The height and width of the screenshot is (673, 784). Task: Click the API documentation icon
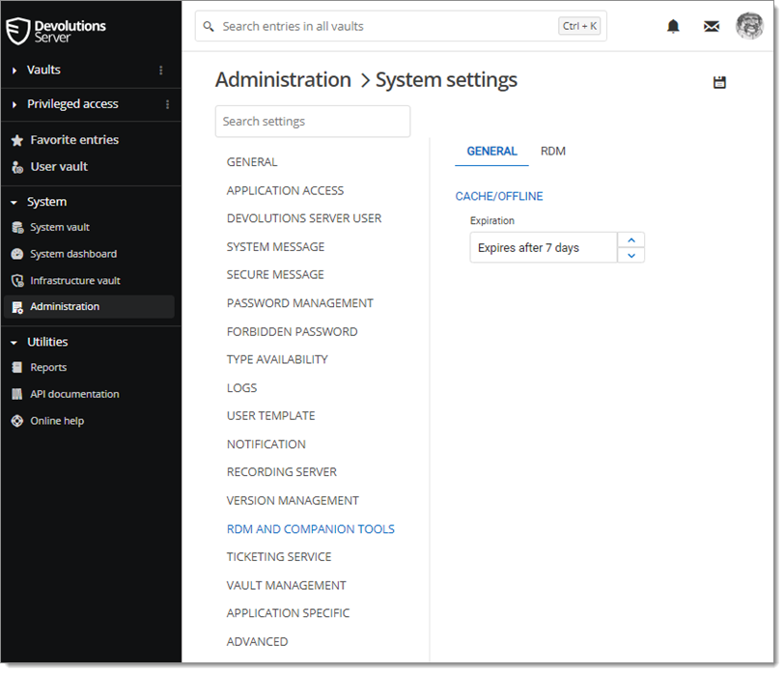coord(17,395)
